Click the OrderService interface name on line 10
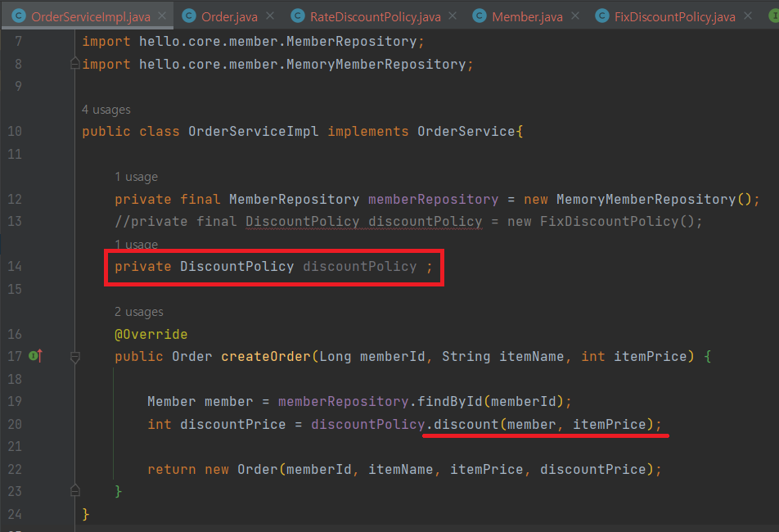This screenshot has height=532, width=779. 466,132
